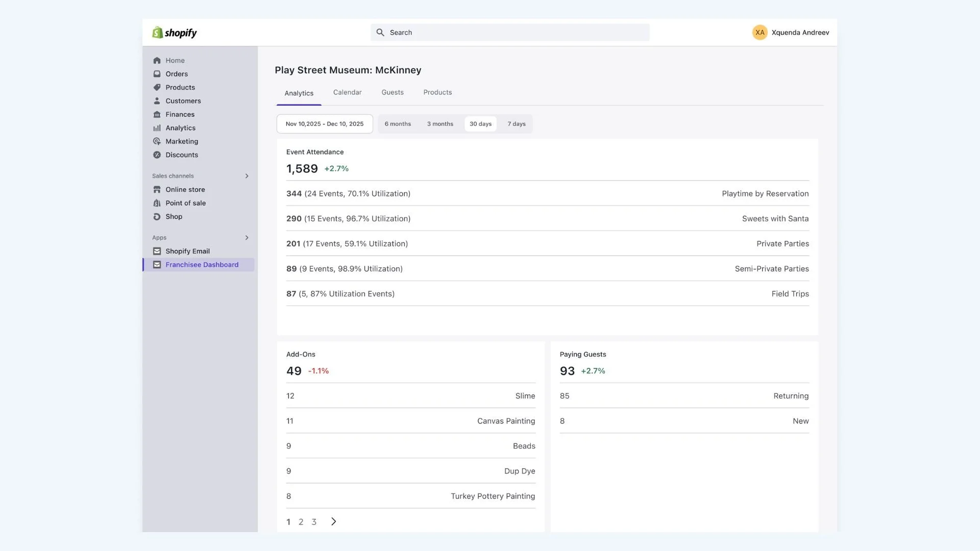Click next page arrow in Add-Ons
The image size is (980, 551).
click(333, 521)
